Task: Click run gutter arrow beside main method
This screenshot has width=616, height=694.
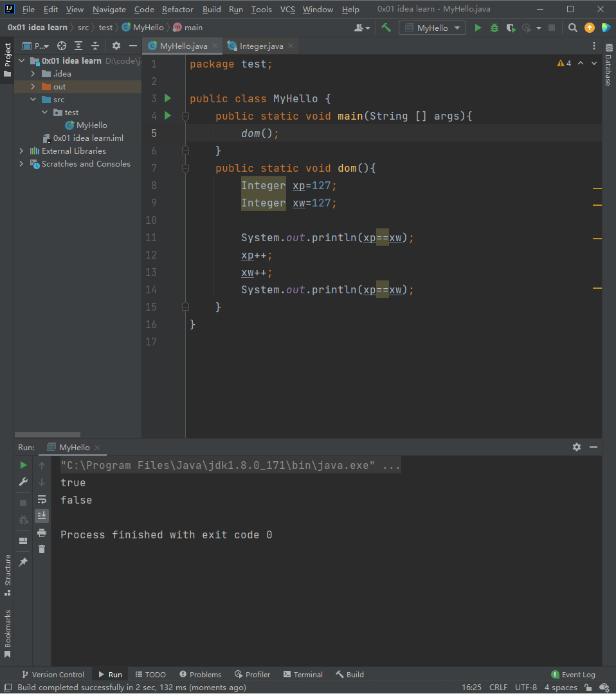Action: pos(168,116)
